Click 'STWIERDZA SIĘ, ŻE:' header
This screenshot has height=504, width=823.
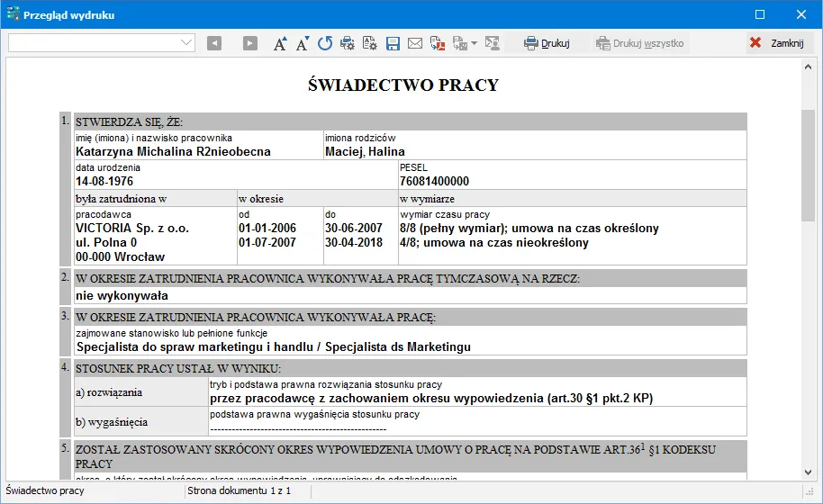[x=129, y=122]
